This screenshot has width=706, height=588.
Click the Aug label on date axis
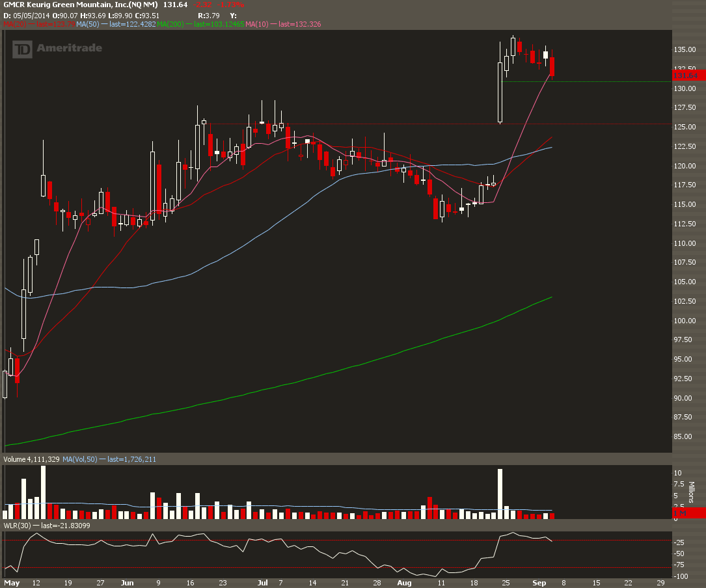click(x=404, y=583)
